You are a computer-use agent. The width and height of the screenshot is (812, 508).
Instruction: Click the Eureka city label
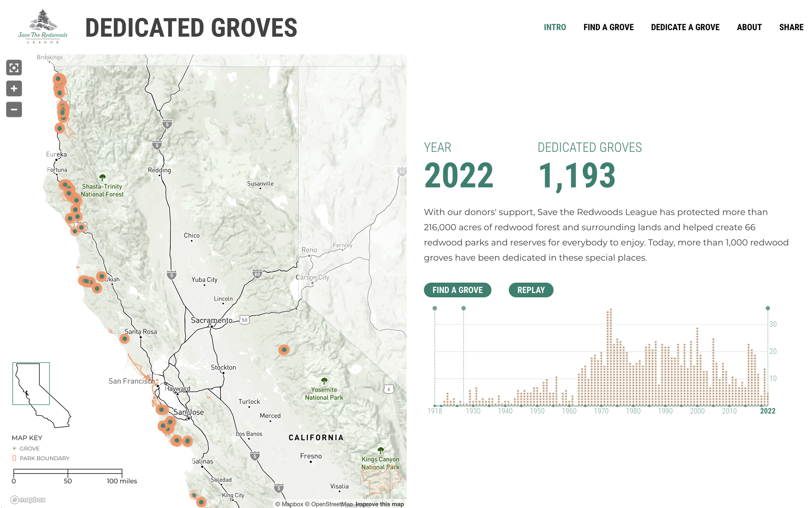(56, 154)
